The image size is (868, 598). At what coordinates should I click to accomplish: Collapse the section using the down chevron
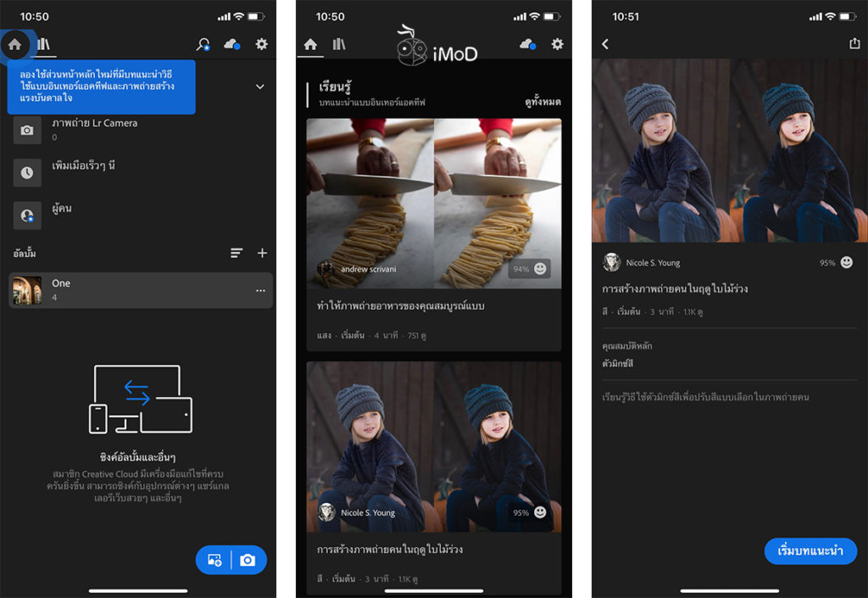pos(261,86)
